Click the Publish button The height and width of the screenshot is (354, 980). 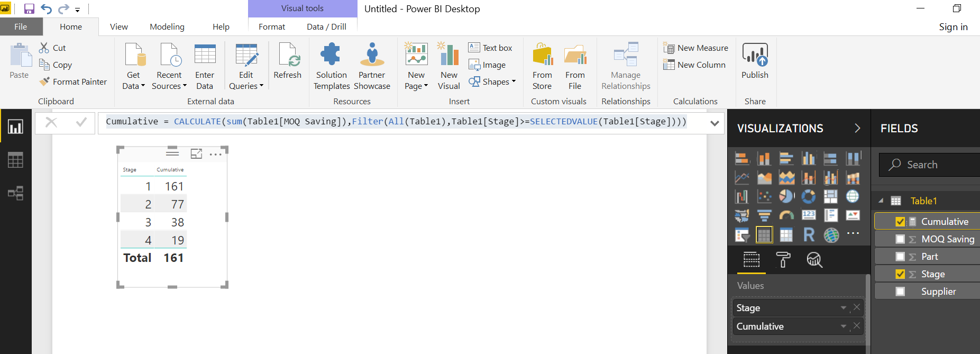[755, 61]
